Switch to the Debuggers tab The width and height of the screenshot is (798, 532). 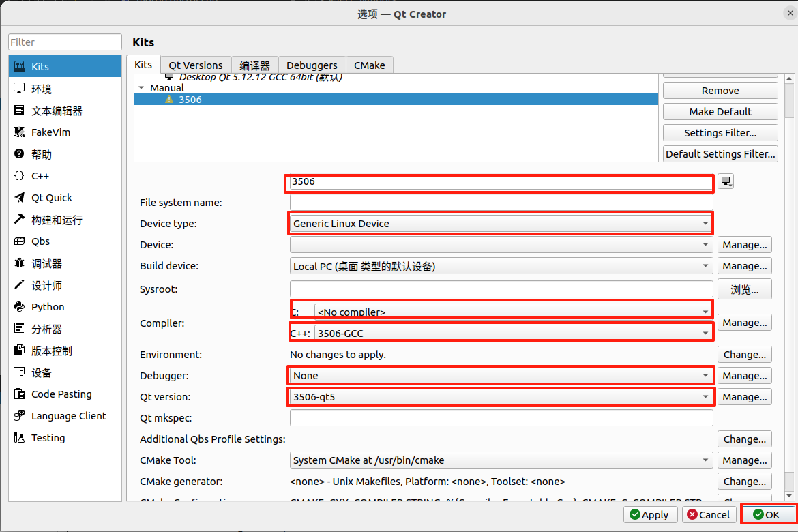(x=312, y=65)
